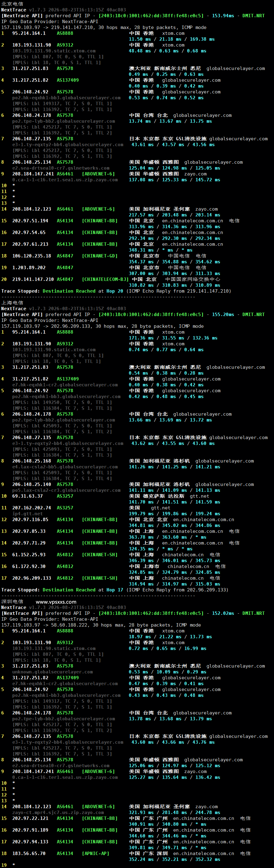The height and width of the screenshot is (868, 274).
Task: Click hop IP address 1.203.89.202
Action: pos(29,268)
